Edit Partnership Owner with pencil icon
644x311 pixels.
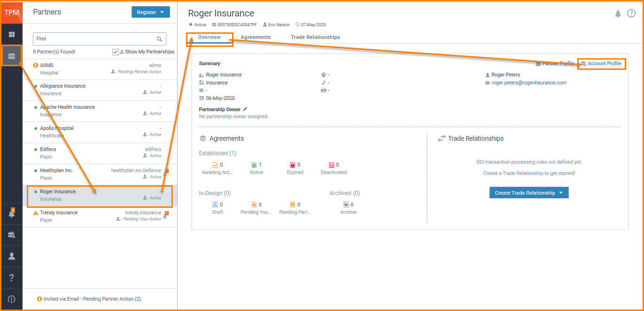coord(245,109)
